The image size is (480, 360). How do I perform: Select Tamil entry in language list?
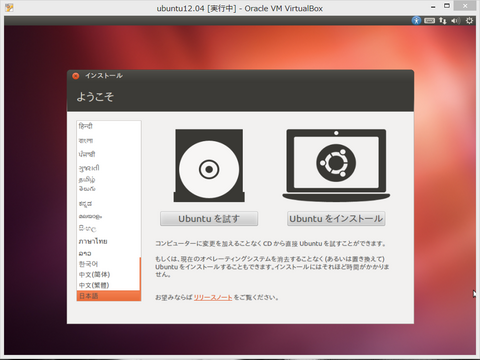point(108,180)
